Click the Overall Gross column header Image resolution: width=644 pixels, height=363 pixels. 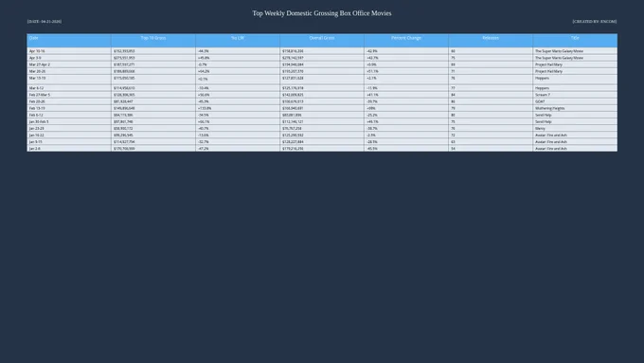pyautogui.click(x=322, y=41)
